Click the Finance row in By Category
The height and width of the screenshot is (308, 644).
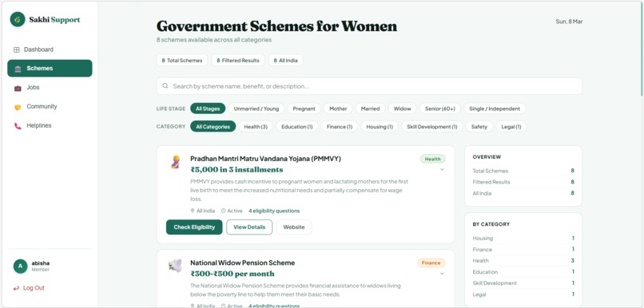523,250
